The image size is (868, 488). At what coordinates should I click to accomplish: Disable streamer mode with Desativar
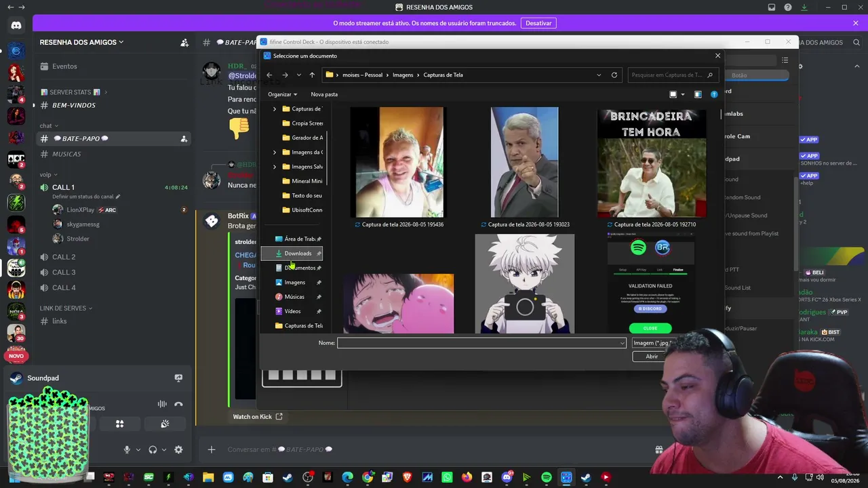pyautogui.click(x=538, y=23)
